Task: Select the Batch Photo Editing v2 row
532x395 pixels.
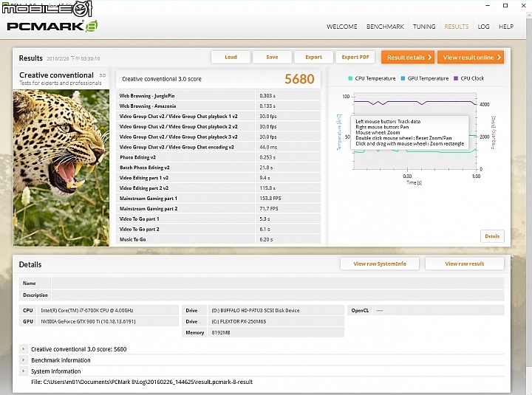Action: (x=218, y=168)
